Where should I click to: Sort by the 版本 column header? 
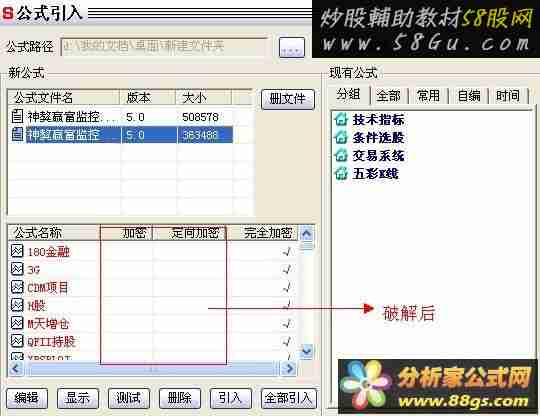point(147,97)
